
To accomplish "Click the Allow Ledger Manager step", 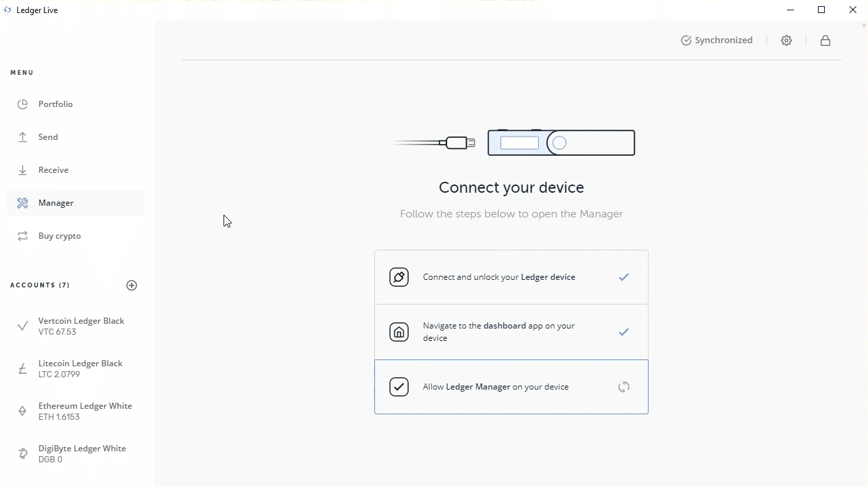I will (x=511, y=387).
